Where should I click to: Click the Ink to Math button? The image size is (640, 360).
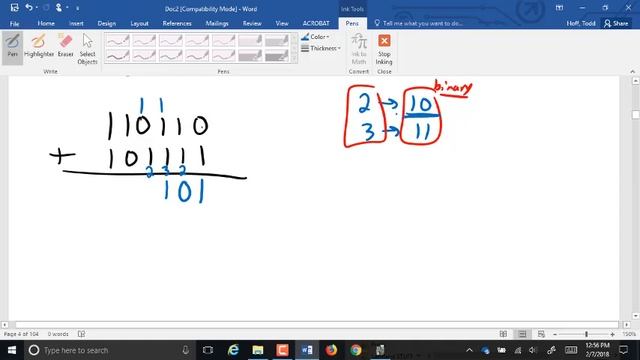[359, 49]
